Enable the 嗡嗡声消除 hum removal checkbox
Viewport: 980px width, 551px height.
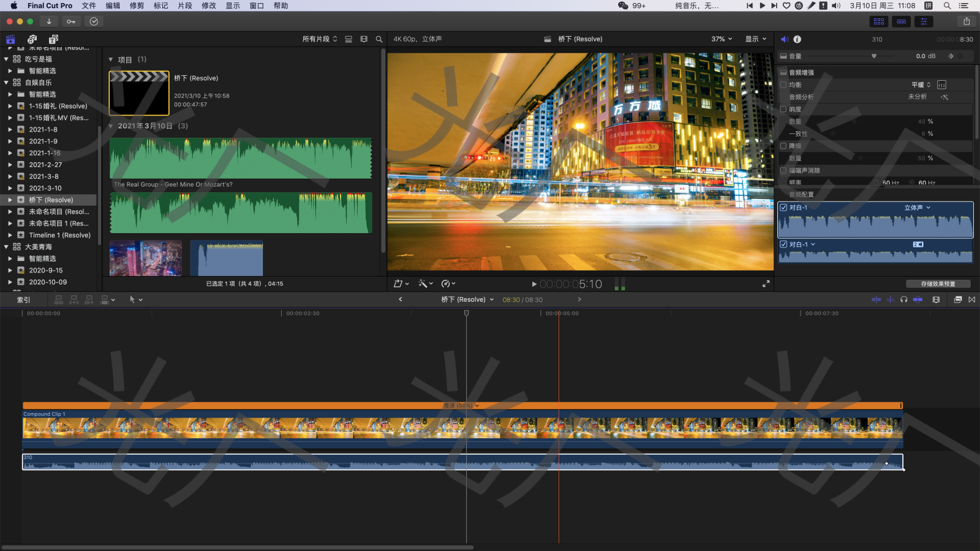click(783, 170)
